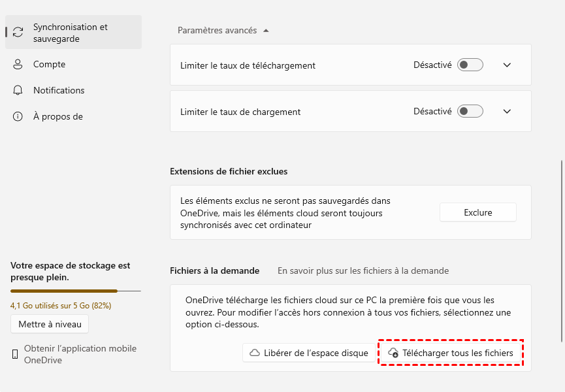Image resolution: width=565 pixels, height=392 pixels.
Task: Open the Compte section
Action: coord(74,64)
